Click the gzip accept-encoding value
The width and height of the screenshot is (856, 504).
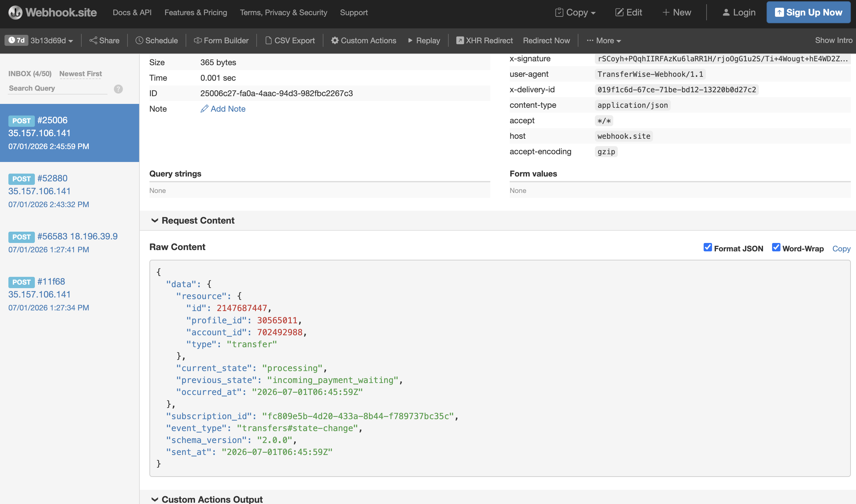[x=606, y=152]
